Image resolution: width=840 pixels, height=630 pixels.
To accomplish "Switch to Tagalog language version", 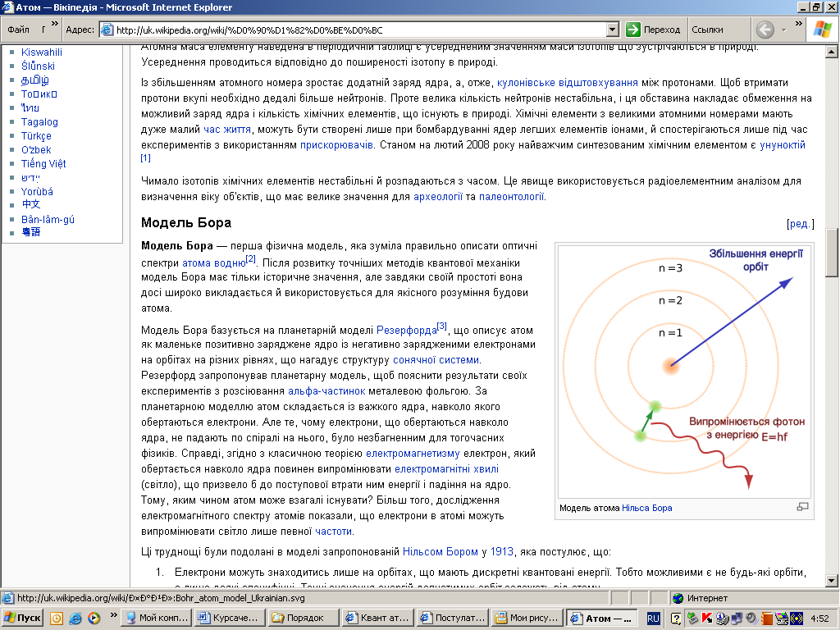I will pos(39,122).
